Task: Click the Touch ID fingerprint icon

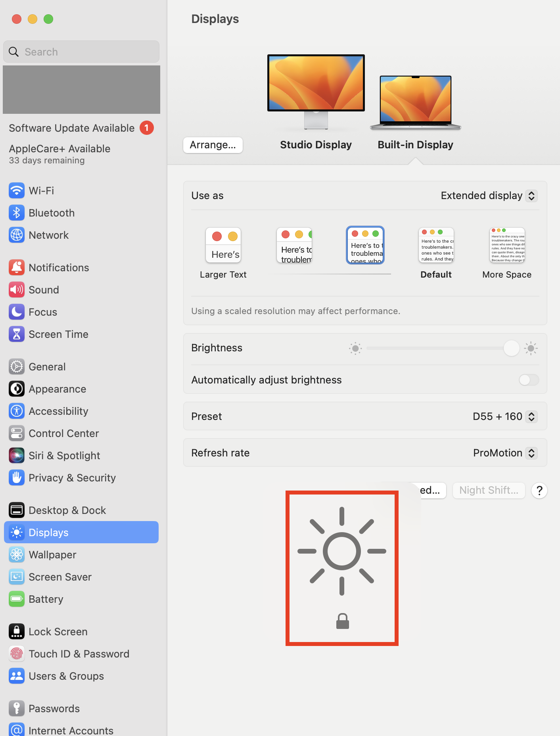Action: [x=17, y=654]
